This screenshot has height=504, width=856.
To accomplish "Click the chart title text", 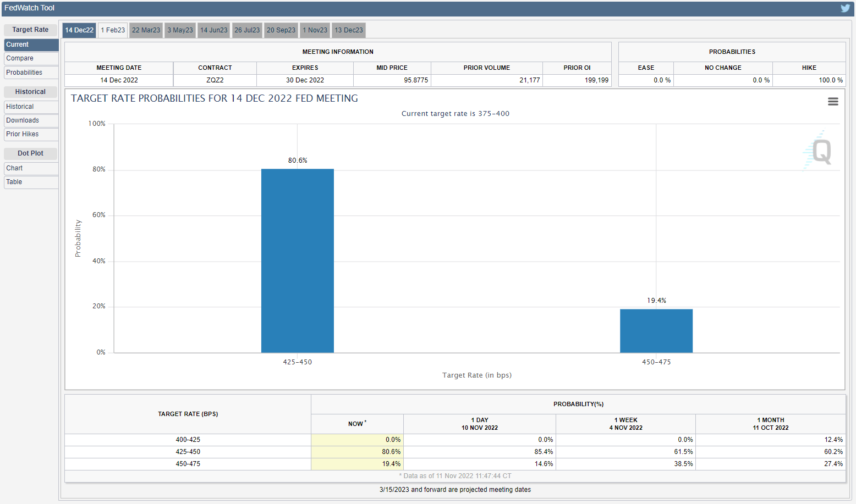I will (x=215, y=98).
